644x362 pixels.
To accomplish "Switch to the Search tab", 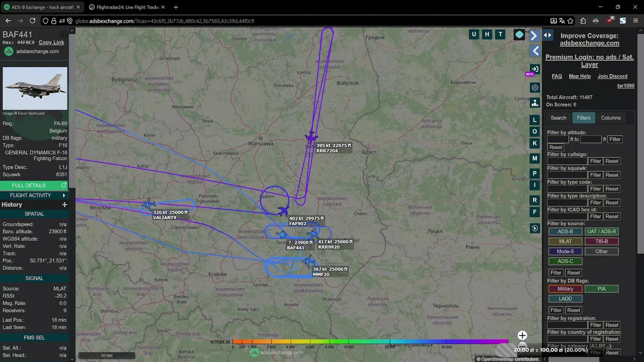I will click(x=558, y=118).
